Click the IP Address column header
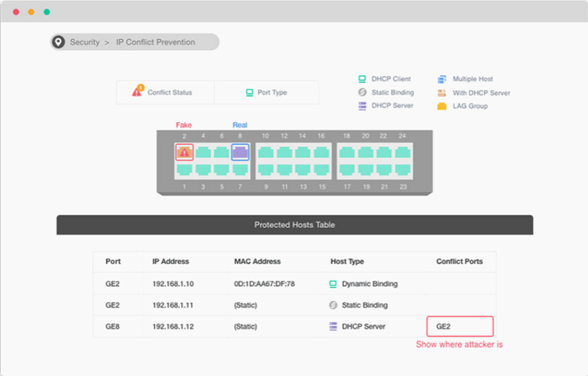The height and width of the screenshot is (376, 588). (x=171, y=261)
